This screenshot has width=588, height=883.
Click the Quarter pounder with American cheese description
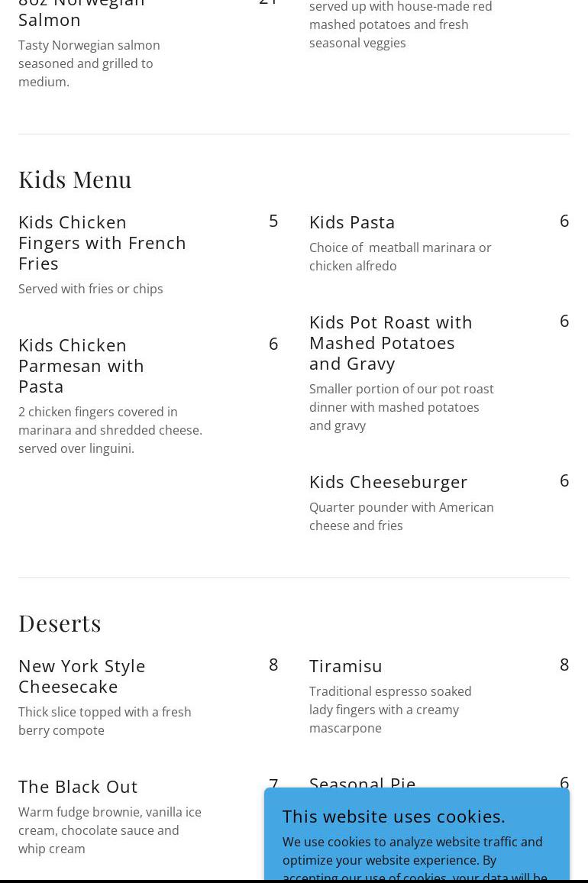click(401, 516)
